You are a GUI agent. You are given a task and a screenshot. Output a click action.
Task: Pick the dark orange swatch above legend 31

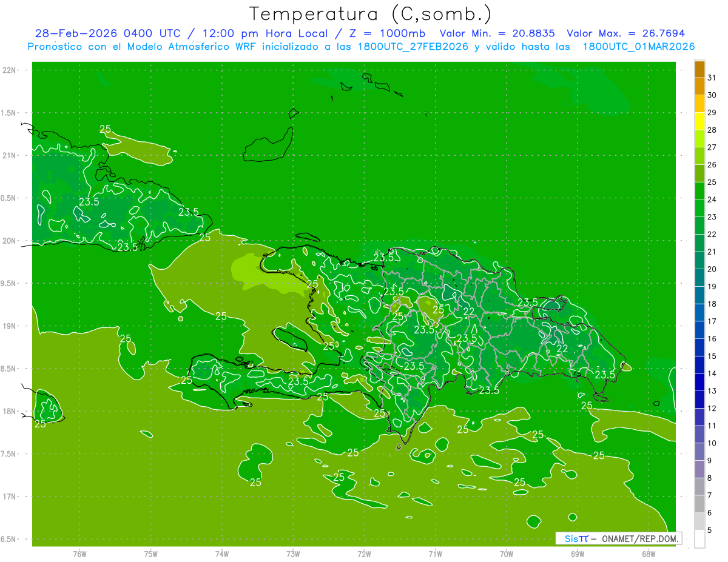(699, 69)
